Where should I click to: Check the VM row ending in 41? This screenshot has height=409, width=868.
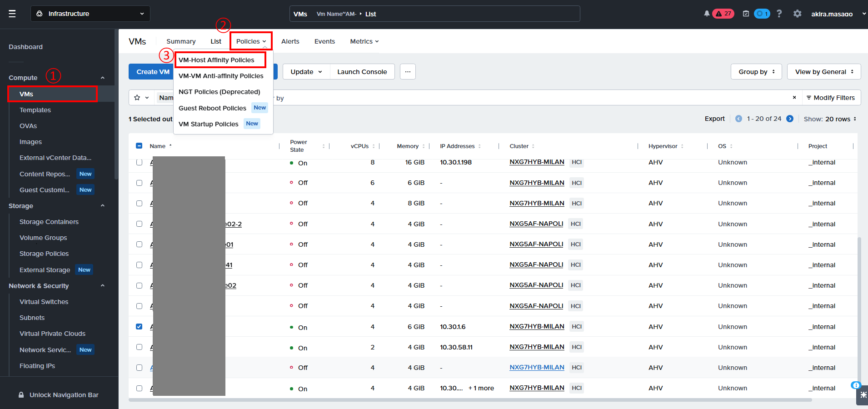coord(139,264)
